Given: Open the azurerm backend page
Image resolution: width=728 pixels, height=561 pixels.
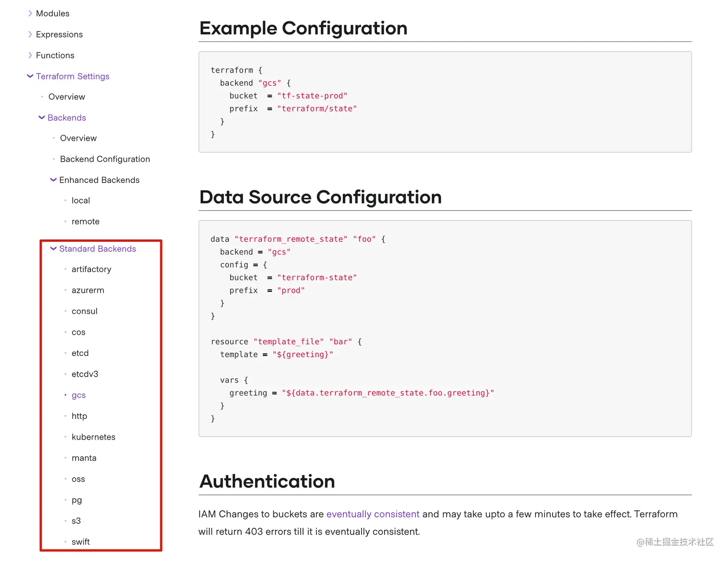Looking at the screenshot, I should (88, 290).
